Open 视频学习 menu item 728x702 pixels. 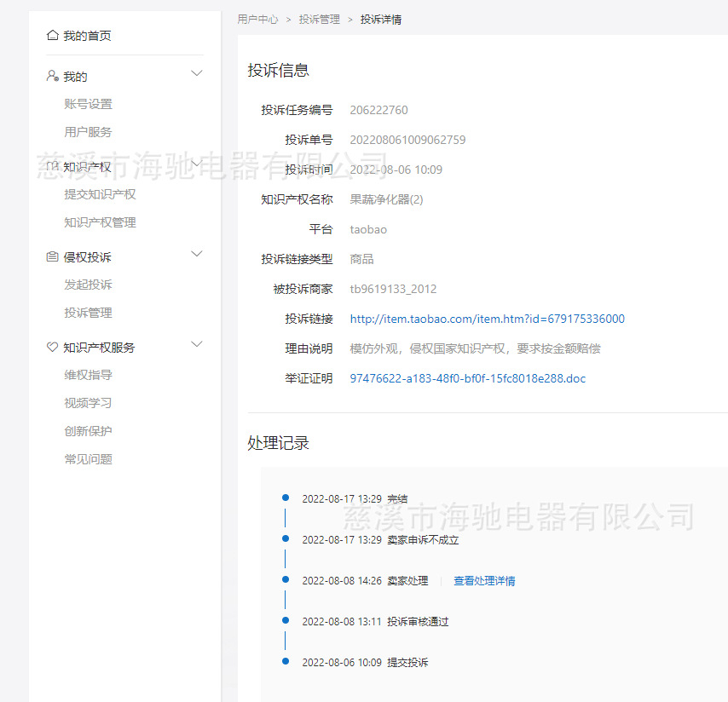coord(88,403)
